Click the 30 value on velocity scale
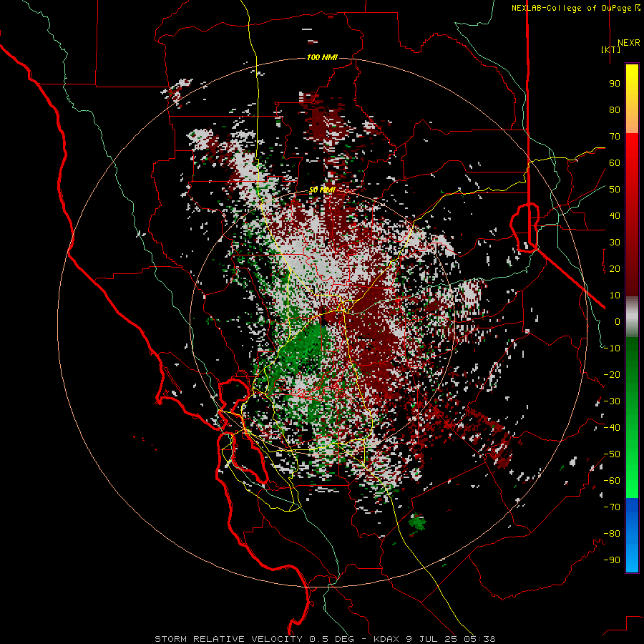This screenshot has width=644, height=644. pyautogui.click(x=615, y=243)
